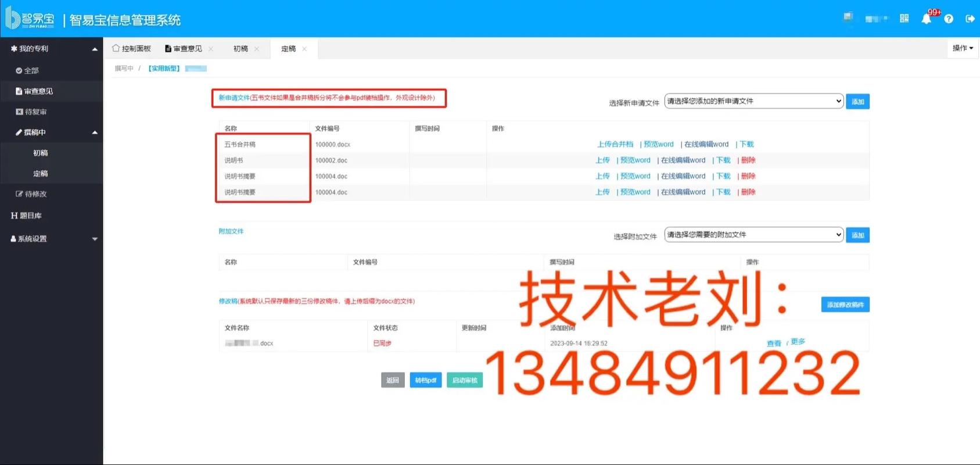Select 定稿 under 撰稿中 in sidebar

tap(41, 173)
